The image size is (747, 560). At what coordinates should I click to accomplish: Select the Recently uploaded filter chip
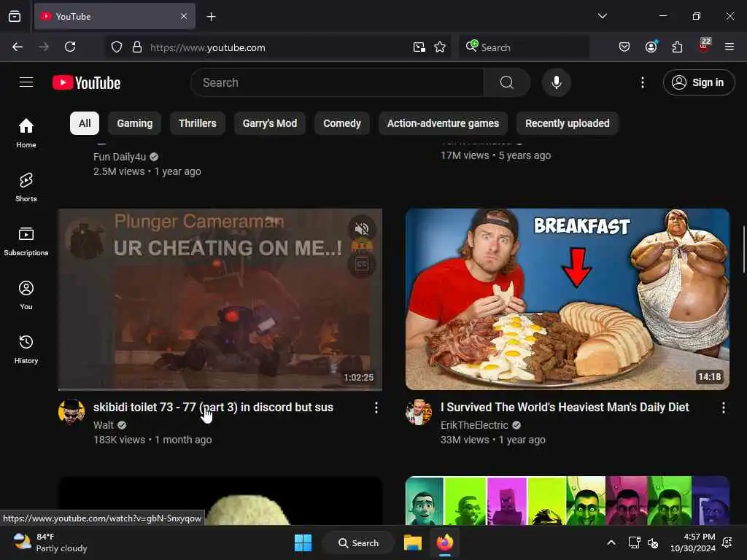[568, 123]
